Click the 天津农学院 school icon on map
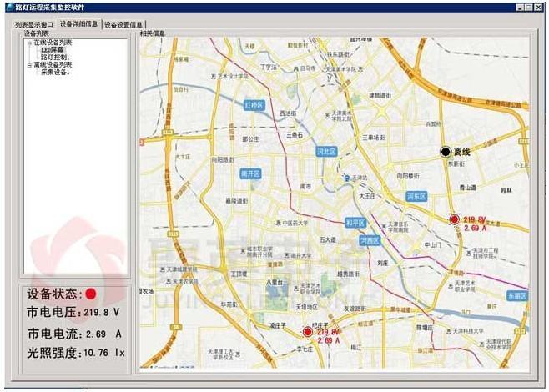This screenshot has height=392, width=549. tap(169, 281)
